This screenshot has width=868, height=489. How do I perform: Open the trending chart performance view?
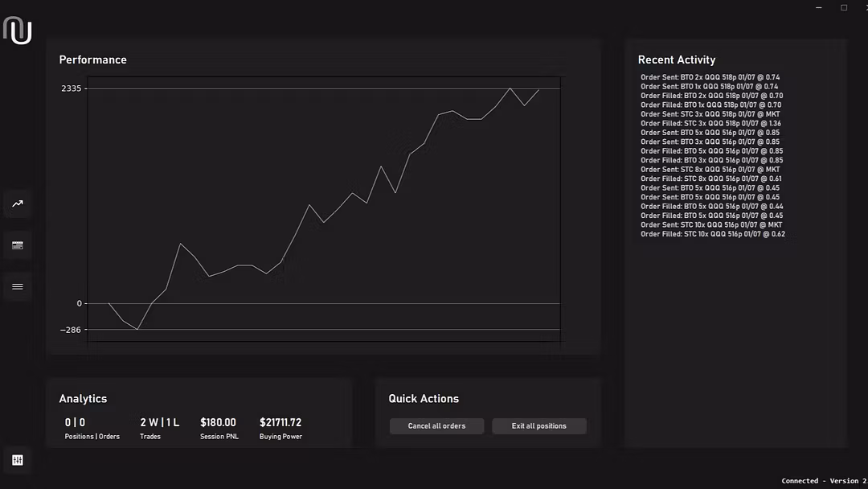(18, 203)
